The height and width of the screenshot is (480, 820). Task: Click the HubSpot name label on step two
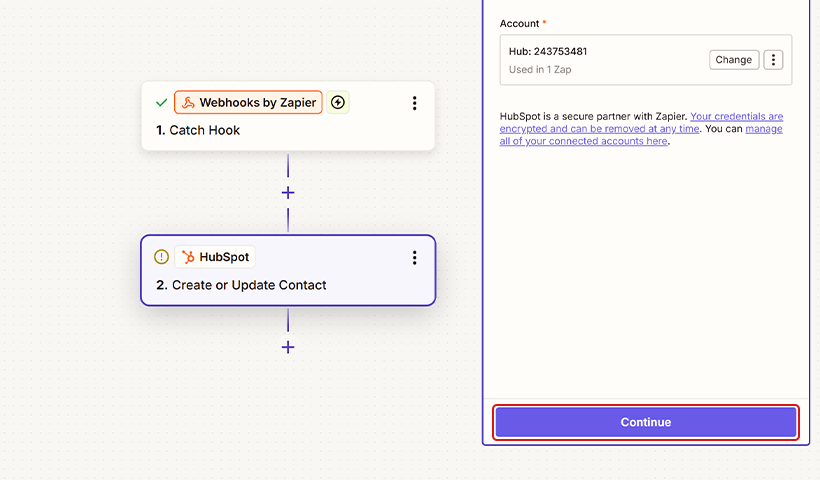pos(224,257)
